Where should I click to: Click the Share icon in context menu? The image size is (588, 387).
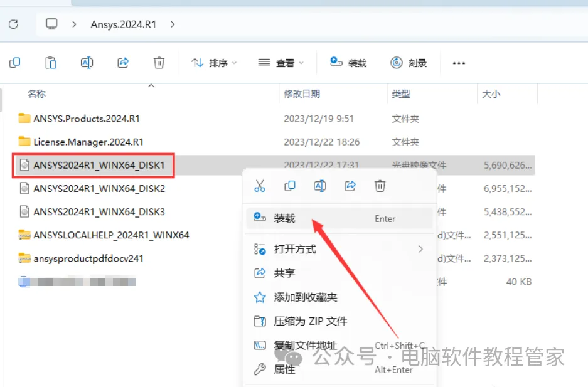(350, 186)
